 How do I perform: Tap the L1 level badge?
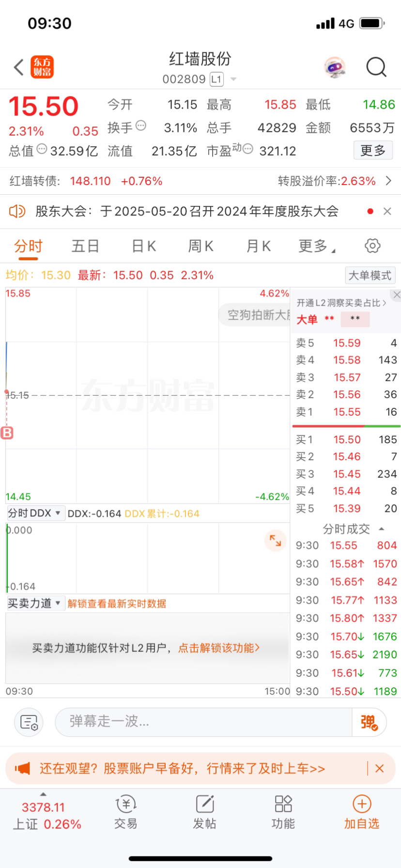click(x=216, y=79)
